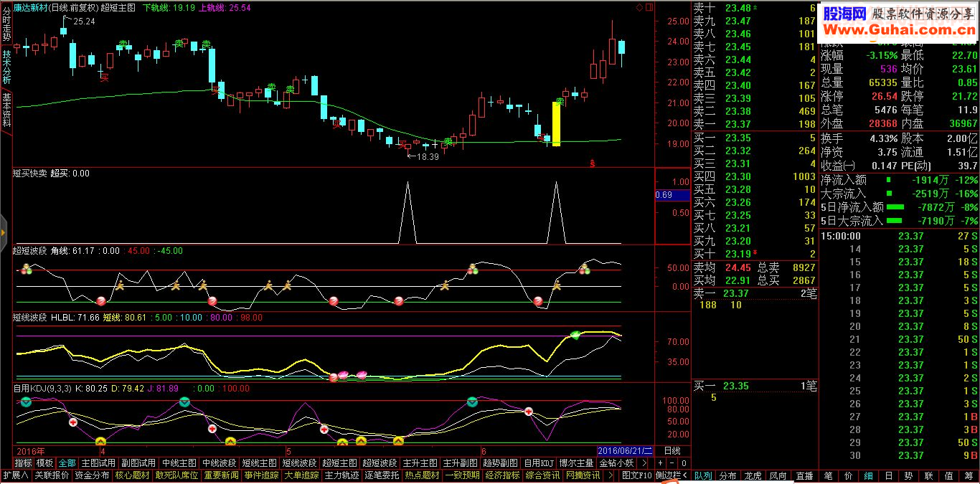The height and width of the screenshot is (484, 980).
Task: Click the minus button to remove subchart
Action: pyautogui.click(x=672, y=462)
